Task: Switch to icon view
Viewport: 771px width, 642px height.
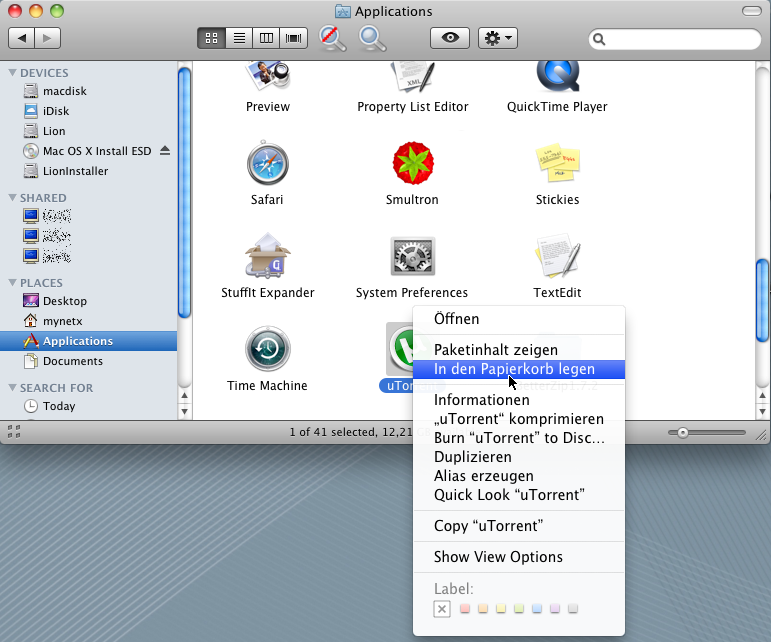Action: click(211, 38)
